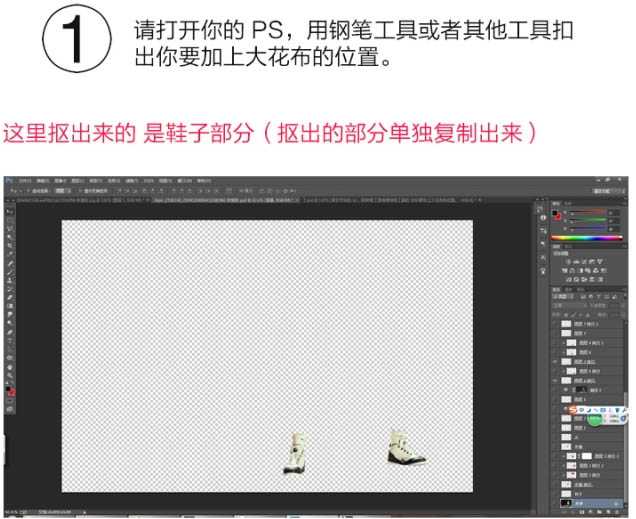Toggle the Auto-Select checkbox in options bar
The image size is (636, 519).
29,191
